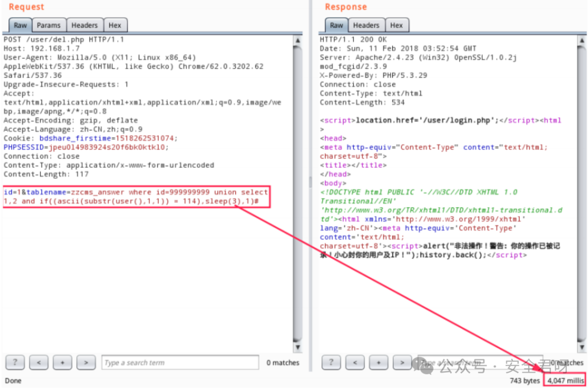The image size is (588, 390).
Task: Click the Request pane vertical scrollbar track
Action: tap(298, 193)
